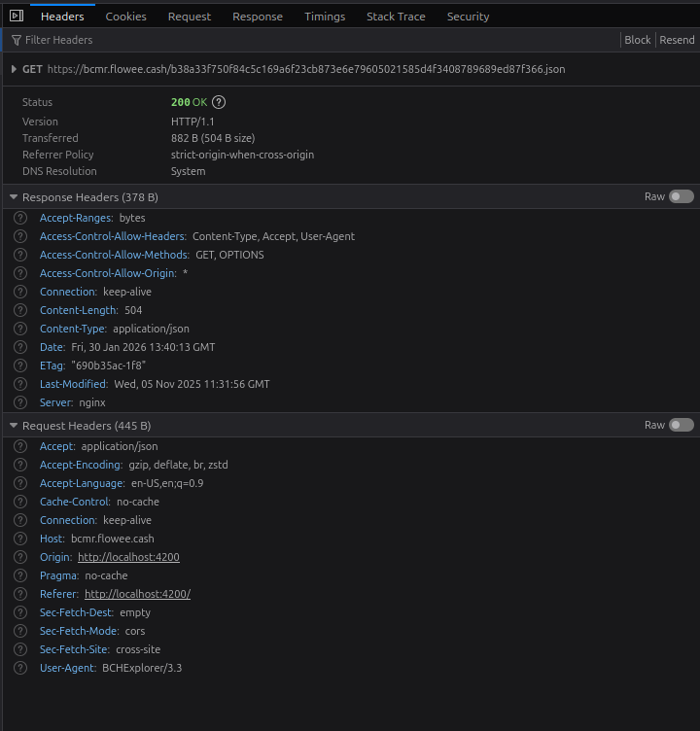The height and width of the screenshot is (731, 700).
Task: Click the toggle request list pane icon
Action: coord(17,17)
